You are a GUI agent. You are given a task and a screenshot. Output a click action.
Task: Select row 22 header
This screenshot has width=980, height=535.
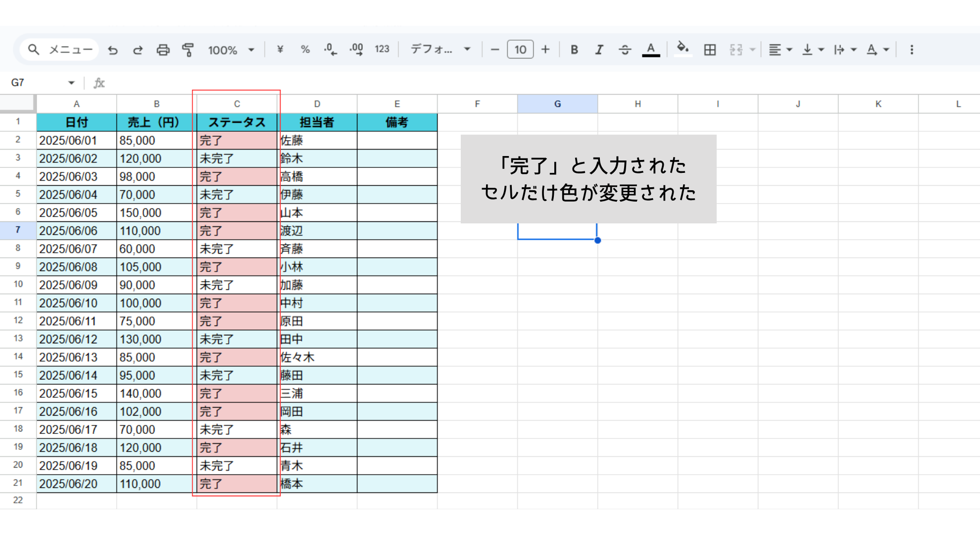coord(18,500)
